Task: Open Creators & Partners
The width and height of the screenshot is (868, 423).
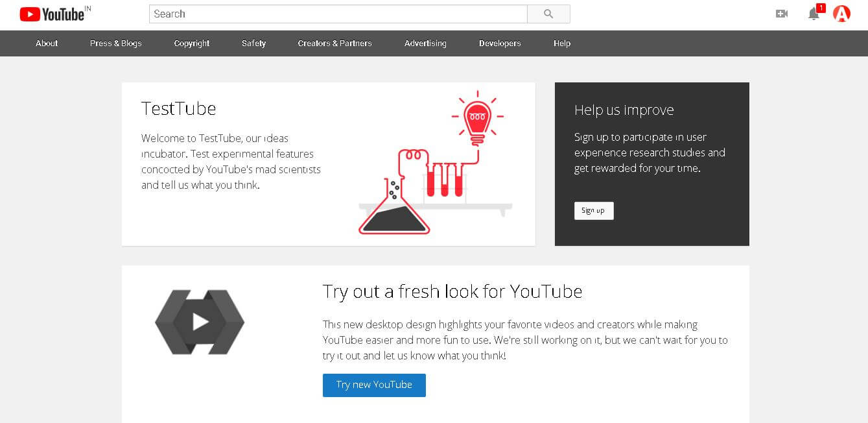Action: [x=335, y=43]
